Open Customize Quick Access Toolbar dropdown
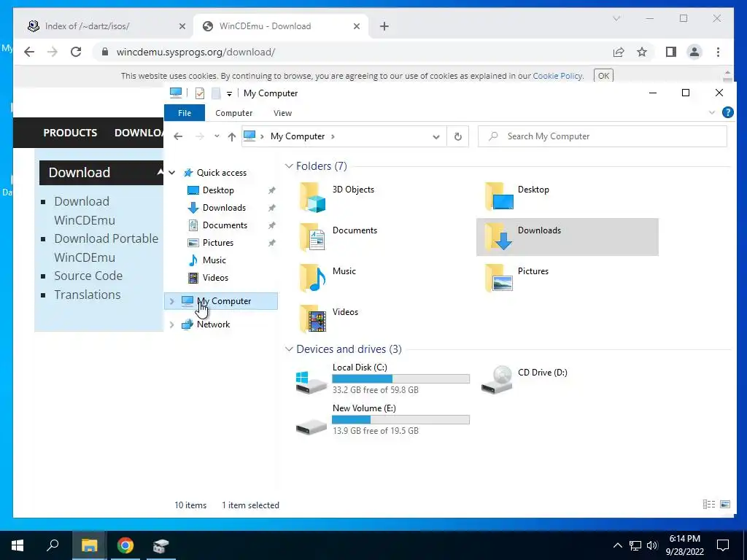The image size is (747, 560). (229, 94)
